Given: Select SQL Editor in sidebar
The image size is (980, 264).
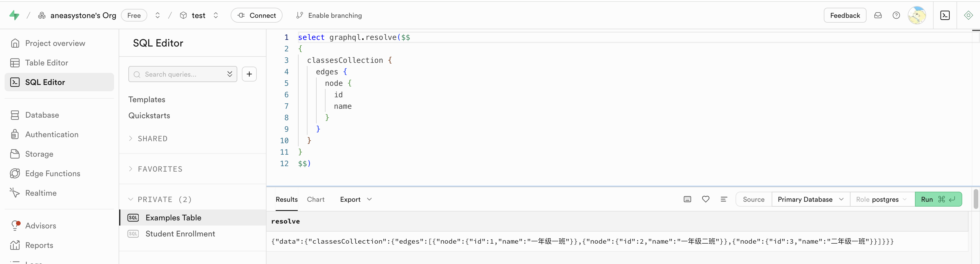Looking at the screenshot, I should tap(59, 82).
